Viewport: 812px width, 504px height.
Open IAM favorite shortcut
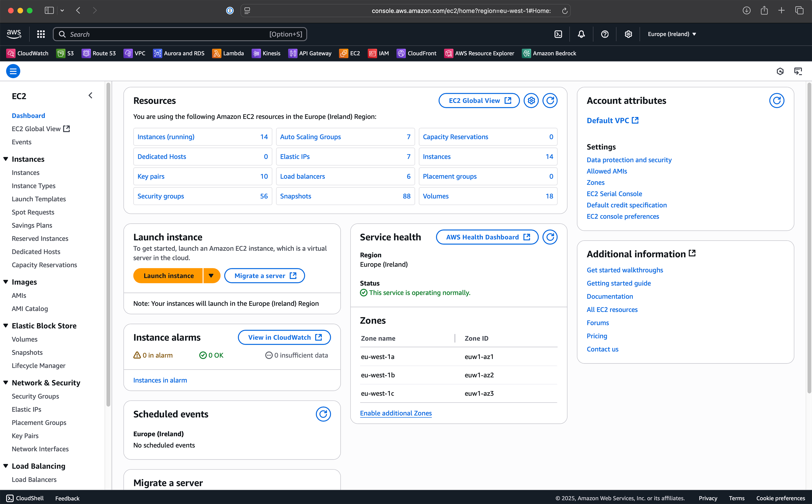[378, 53]
